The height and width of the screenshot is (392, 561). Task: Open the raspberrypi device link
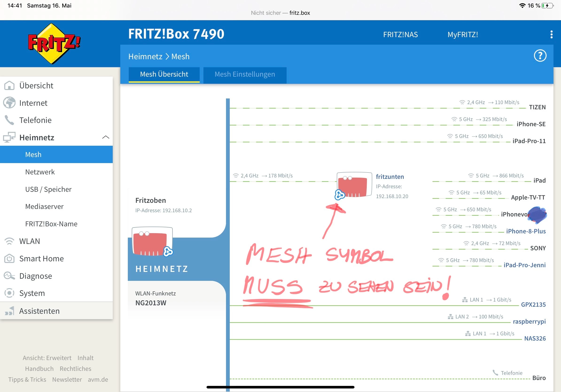(529, 321)
